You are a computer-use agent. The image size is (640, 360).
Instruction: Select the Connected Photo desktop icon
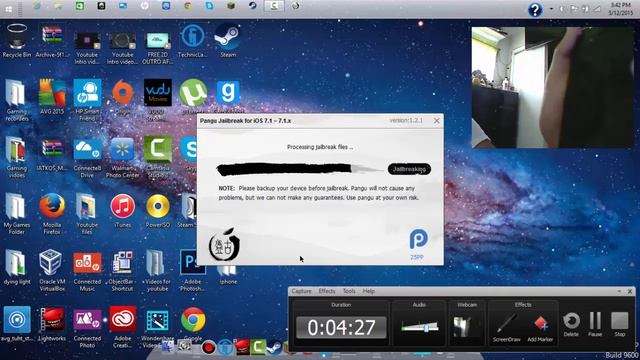coord(87,327)
